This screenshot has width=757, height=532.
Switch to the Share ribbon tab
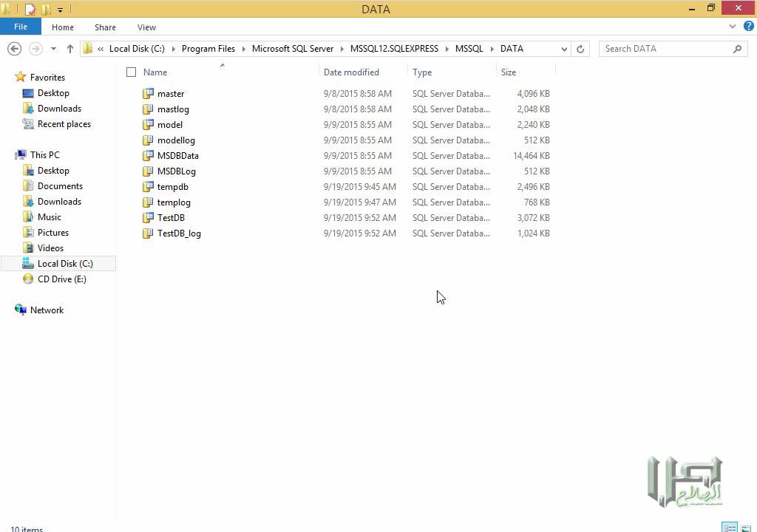[105, 27]
